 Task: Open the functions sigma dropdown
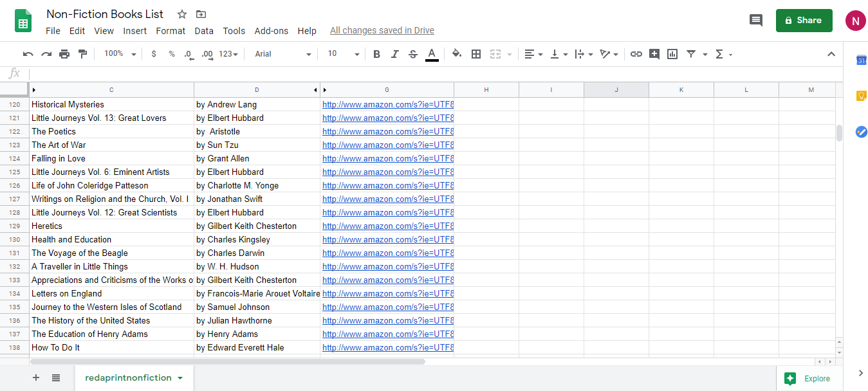click(x=724, y=54)
